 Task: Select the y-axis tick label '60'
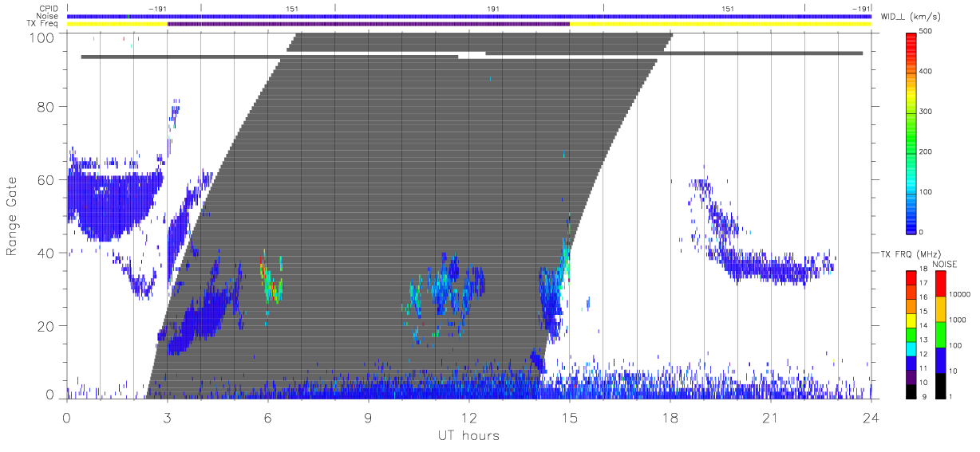(x=45, y=179)
